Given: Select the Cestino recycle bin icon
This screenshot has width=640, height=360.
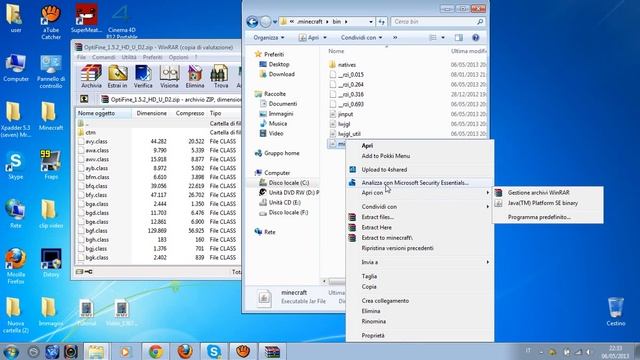Looking at the screenshot, I should [616, 311].
